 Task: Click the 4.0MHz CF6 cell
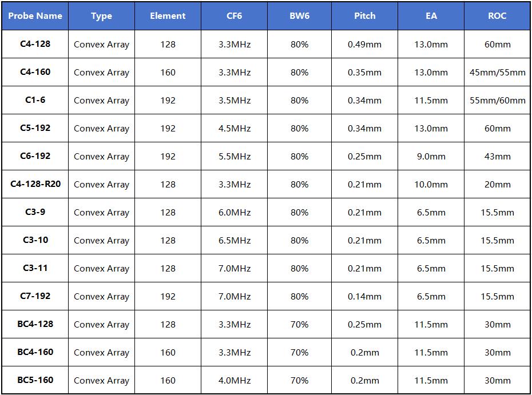pyautogui.click(x=235, y=381)
